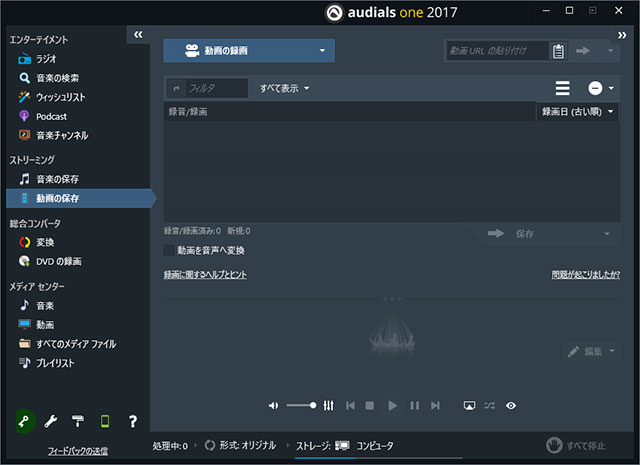Image resolution: width=640 pixels, height=465 pixels.
Task: Click the フィルタ filter field
Action: (x=216, y=88)
